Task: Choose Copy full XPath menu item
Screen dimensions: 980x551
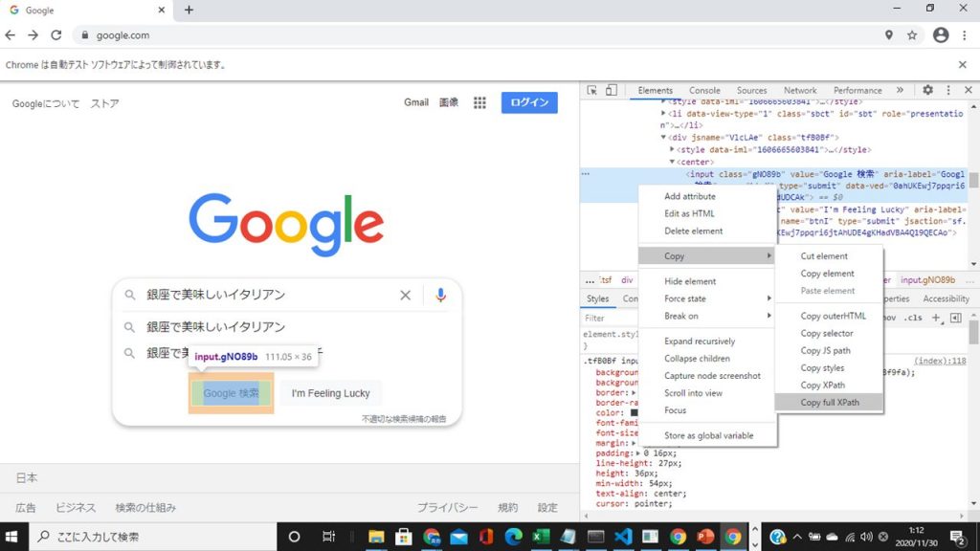Action: 830,403
